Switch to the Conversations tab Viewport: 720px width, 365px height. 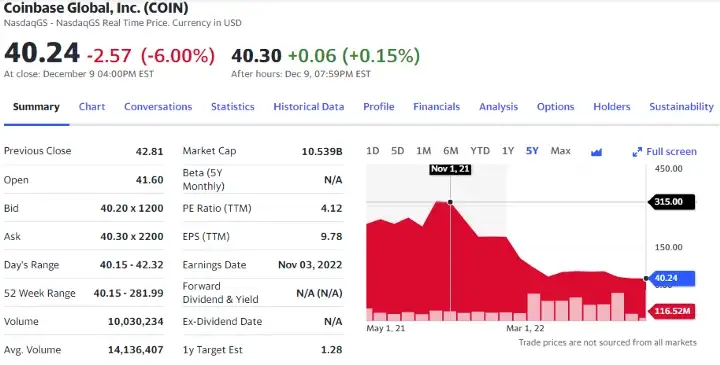point(158,107)
